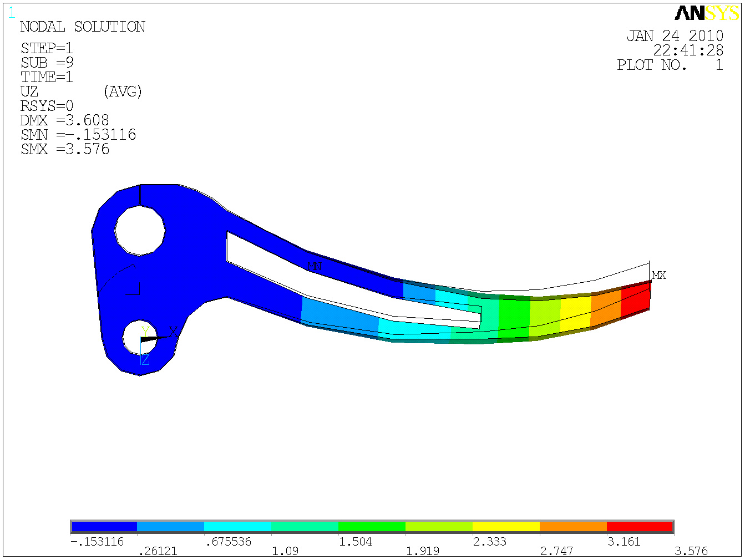Click legend value 1.504
The height and width of the screenshot is (560, 745).
click(356, 542)
